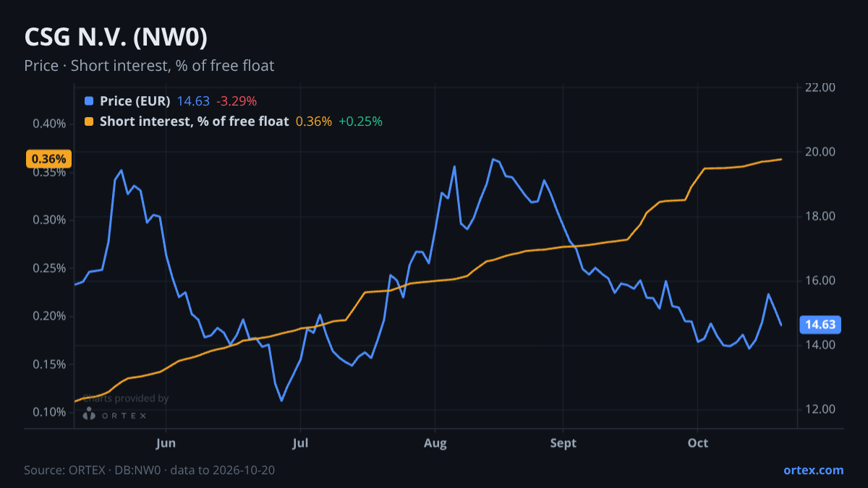
Task: Click the 22.00 right axis label
Action: (x=820, y=87)
